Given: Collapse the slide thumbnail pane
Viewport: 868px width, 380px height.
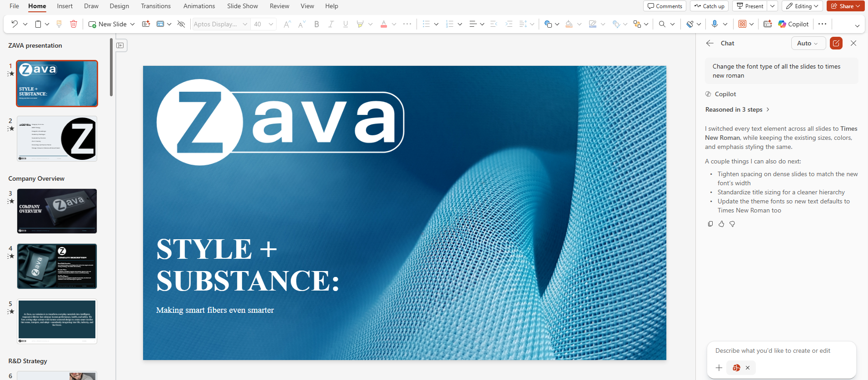Looking at the screenshot, I should click(120, 45).
